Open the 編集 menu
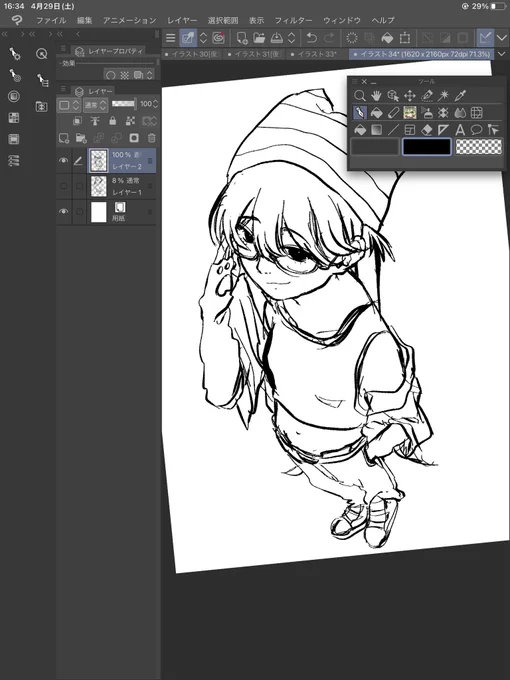This screenshot has height=680, width=510. (85, 20)
